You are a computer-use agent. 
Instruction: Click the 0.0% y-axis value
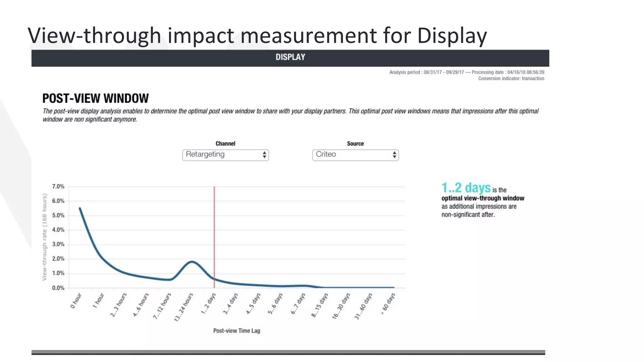click(x=58, y=288)
